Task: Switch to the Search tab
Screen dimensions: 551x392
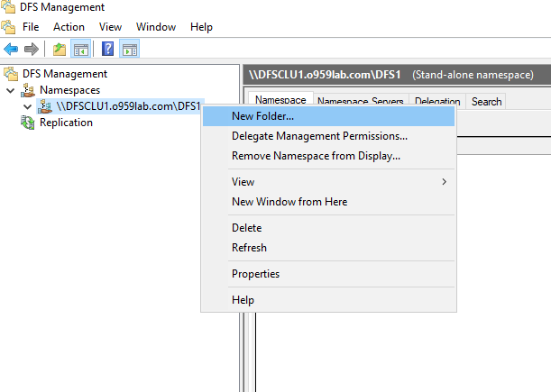Action: (486, 102)
